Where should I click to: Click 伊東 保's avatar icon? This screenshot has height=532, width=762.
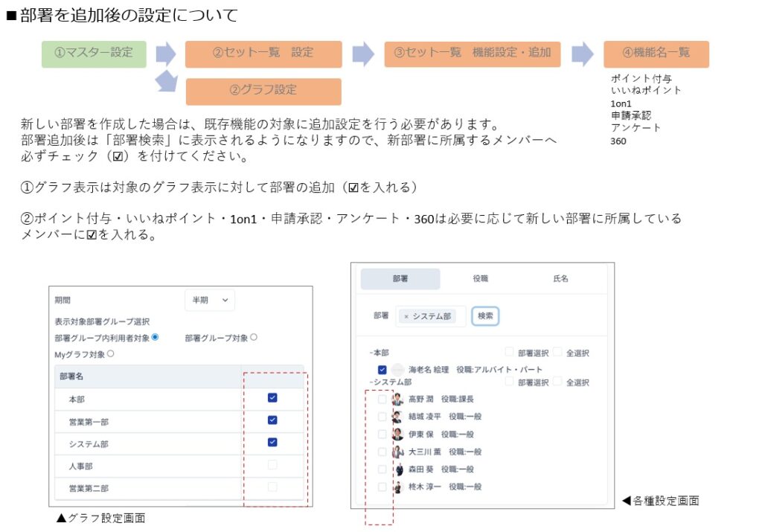coord(397,435)
